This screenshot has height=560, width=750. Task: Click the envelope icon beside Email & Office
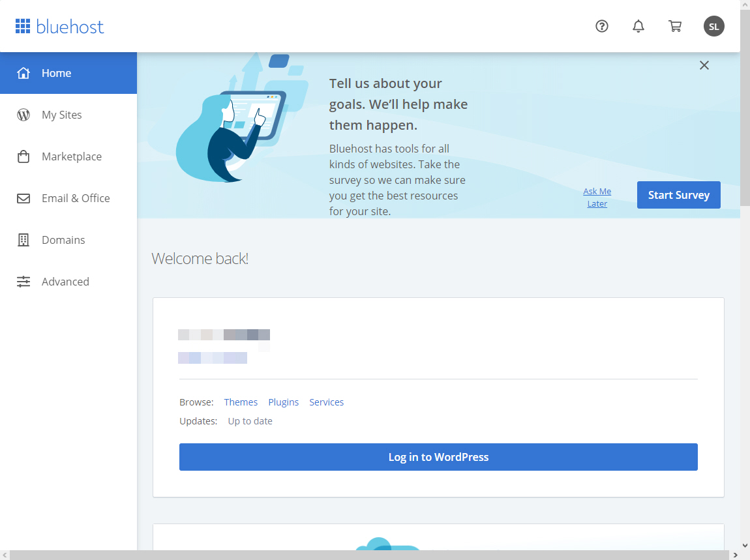pos(23,198)
